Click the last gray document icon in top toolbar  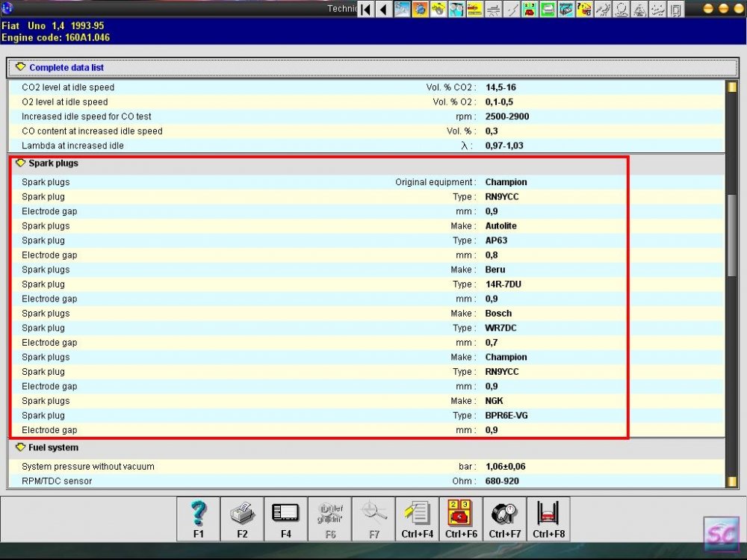point(675,9)
